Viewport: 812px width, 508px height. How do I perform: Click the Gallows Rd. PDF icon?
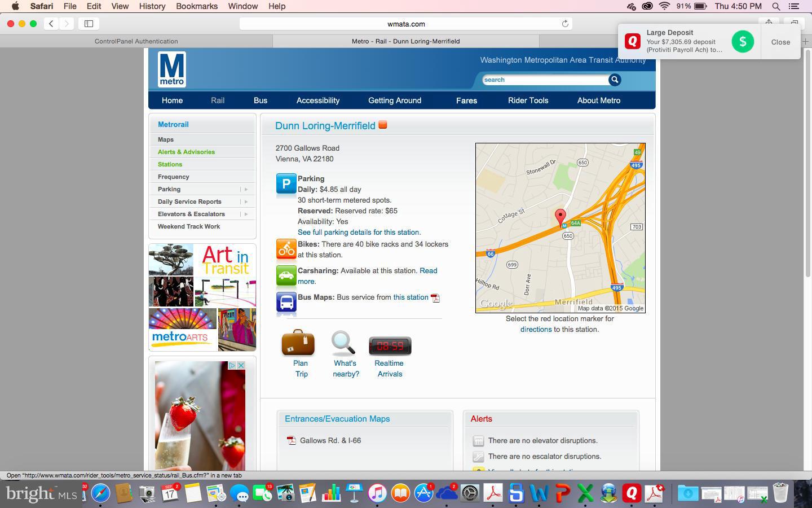291,440
